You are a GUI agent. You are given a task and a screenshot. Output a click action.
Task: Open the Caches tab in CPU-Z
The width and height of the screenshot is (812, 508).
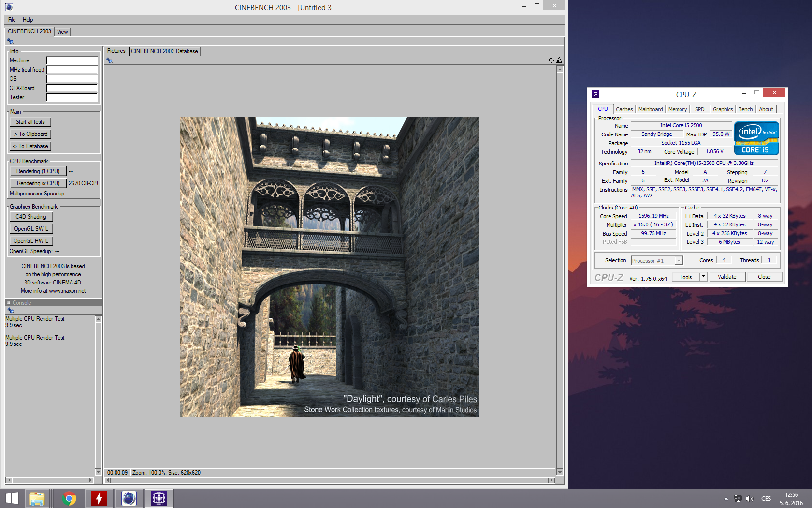tap(624, 109)
